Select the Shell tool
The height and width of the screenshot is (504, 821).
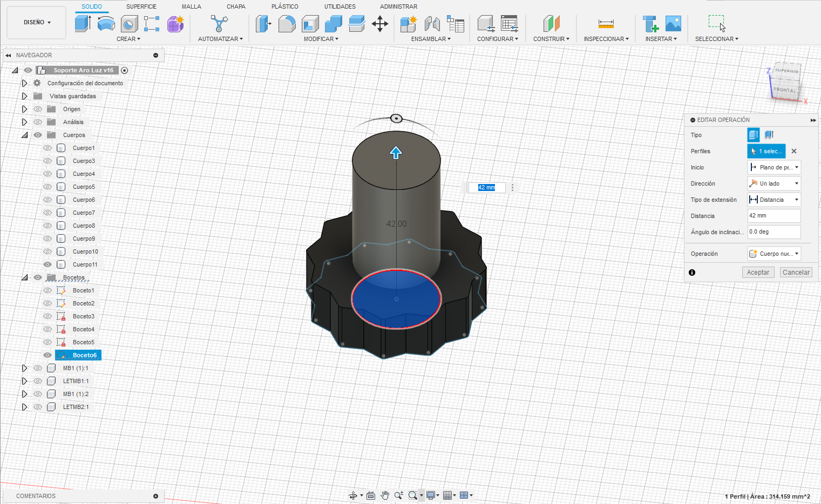click(310, 24)
